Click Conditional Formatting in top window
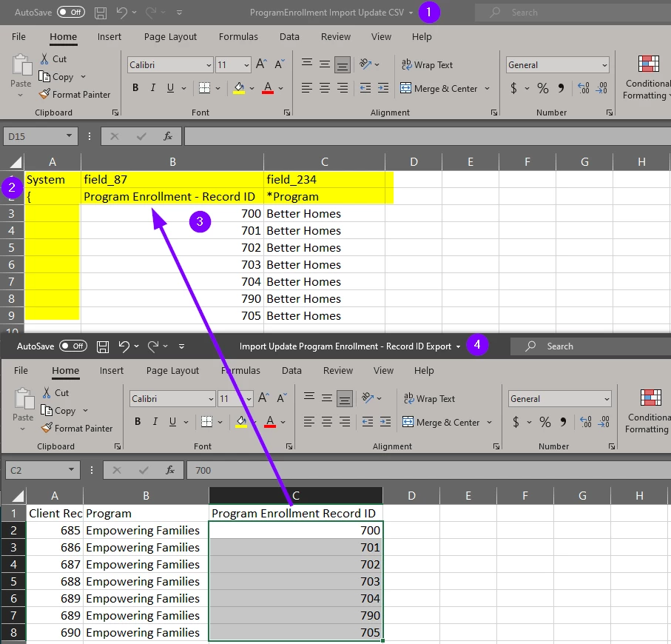Viewport: 671px width, 644px height. 647,77
